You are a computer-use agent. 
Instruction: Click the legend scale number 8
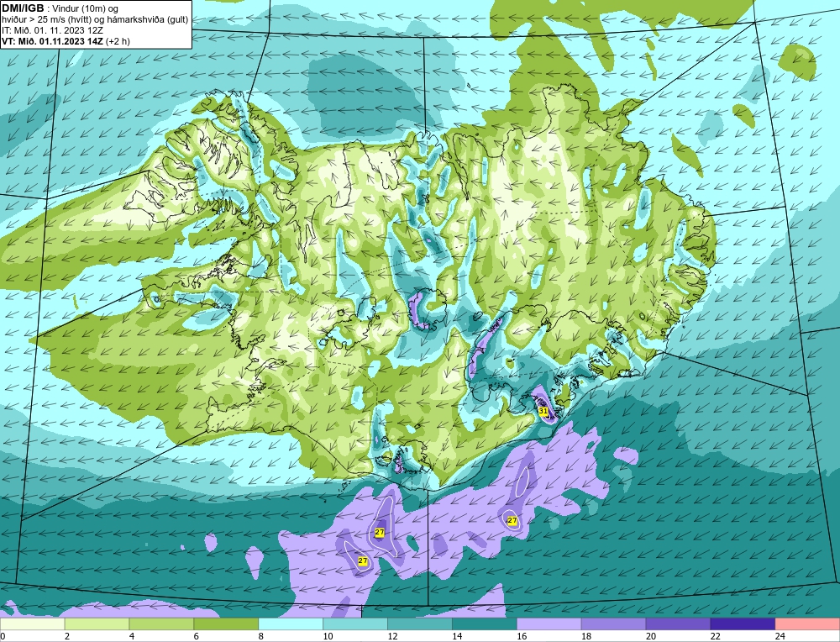click(x=261, y=636)
